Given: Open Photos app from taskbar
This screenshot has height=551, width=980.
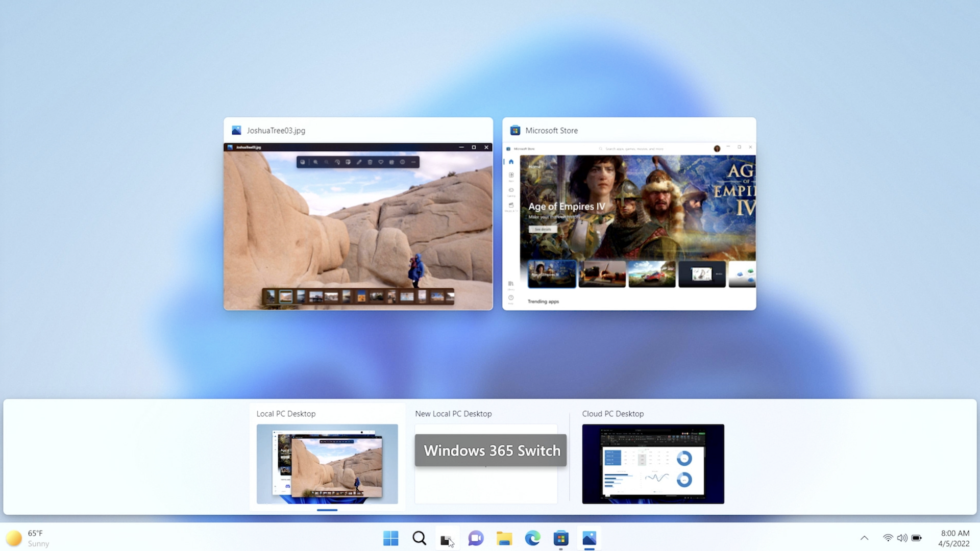Looking at the screenshot, I should 589,538.
